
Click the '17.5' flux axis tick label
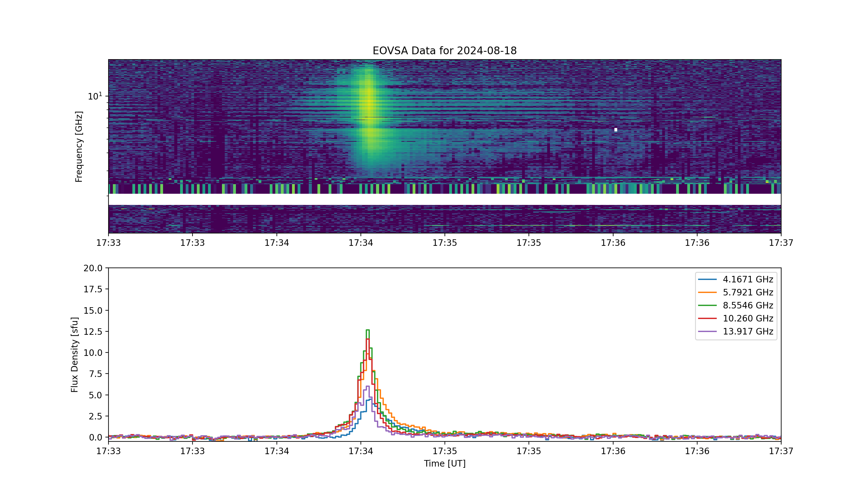coord(93,289)
